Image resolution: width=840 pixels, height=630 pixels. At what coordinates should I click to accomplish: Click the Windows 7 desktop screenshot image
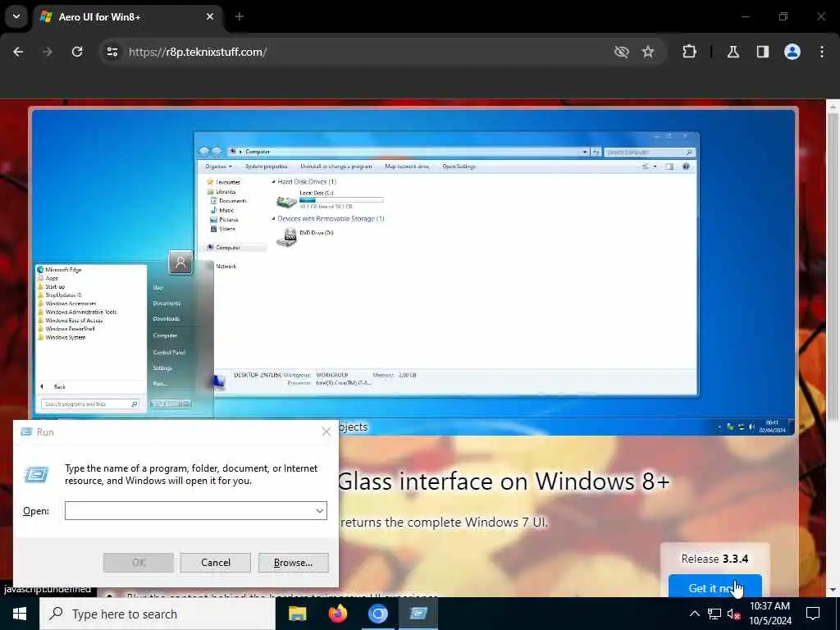pos(413,271)
